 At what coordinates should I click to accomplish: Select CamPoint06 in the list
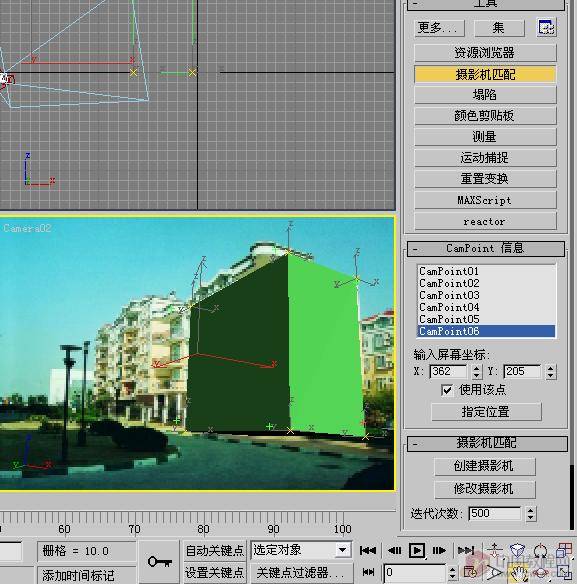point(486,331)
